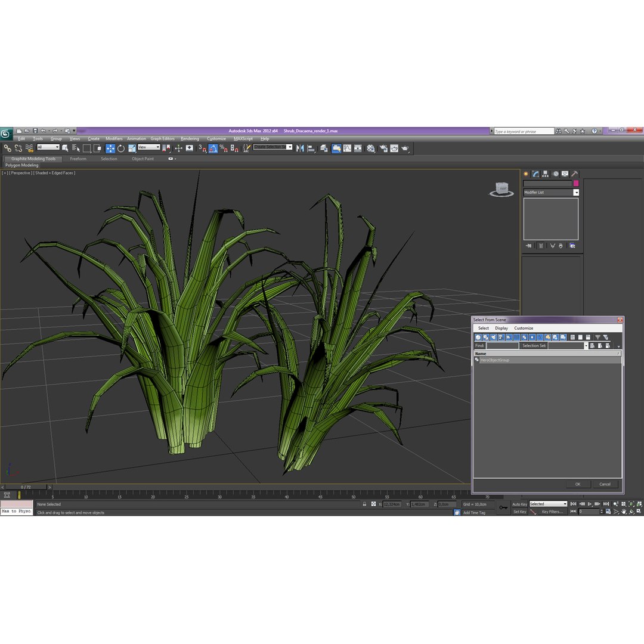The width and height of the screenshot is (644, 644).
Task: Click the Play Animation button
Action: [x=590, y=504]
